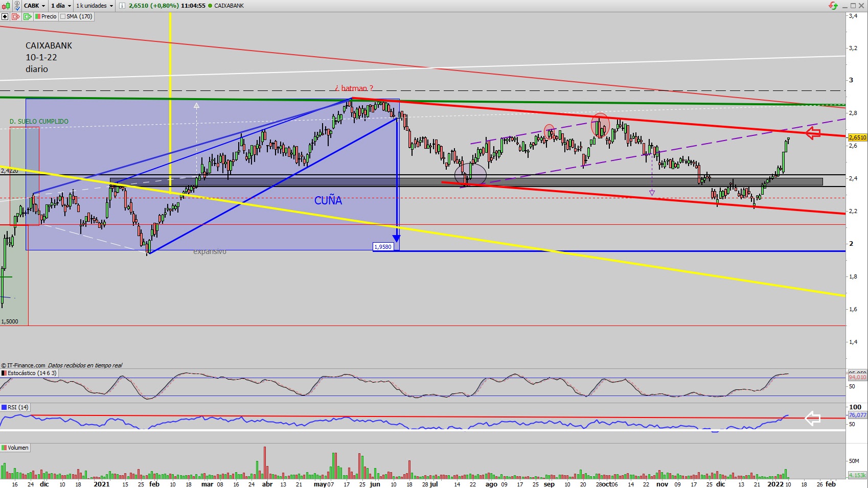Click the linked-chart pin icon
868x488 pixels.
[16, 6]
